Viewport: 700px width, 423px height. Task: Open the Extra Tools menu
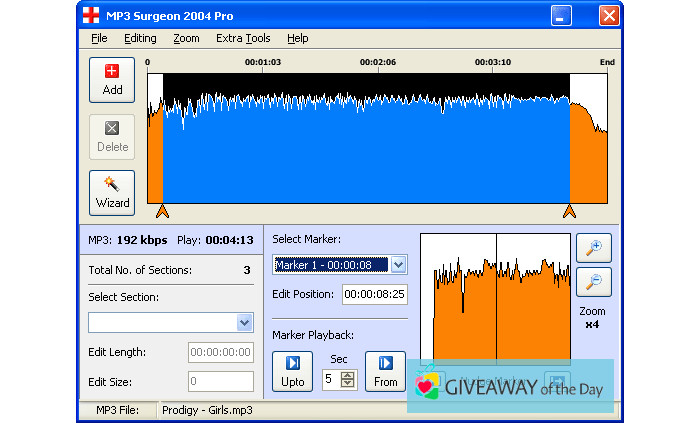coord(243,38)
